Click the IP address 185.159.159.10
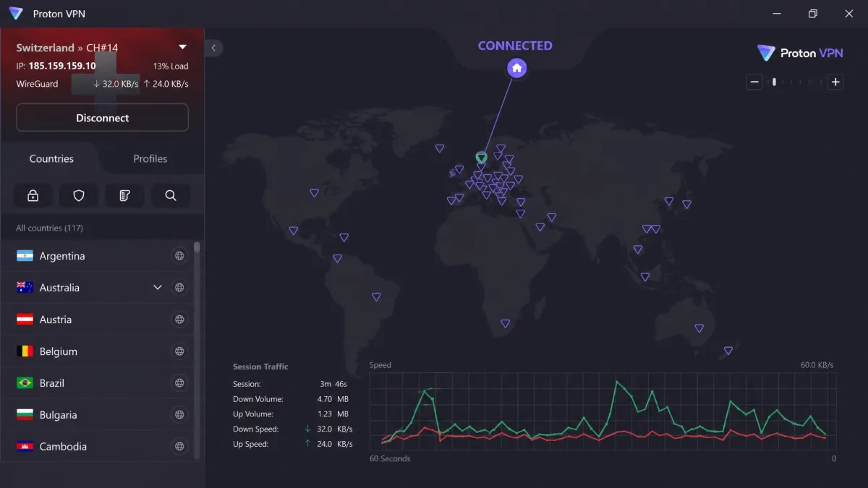This screenshot has height=488, width=868. [x=62, y=66]
